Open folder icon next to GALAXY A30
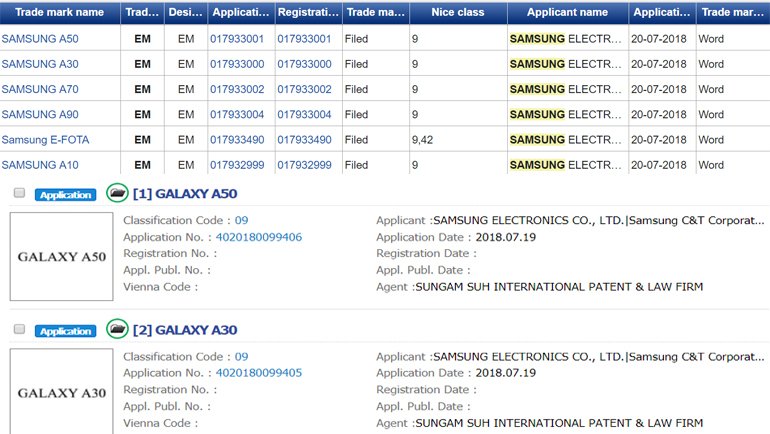This screenshot has width=770, height=434. (x=117, y=329)
